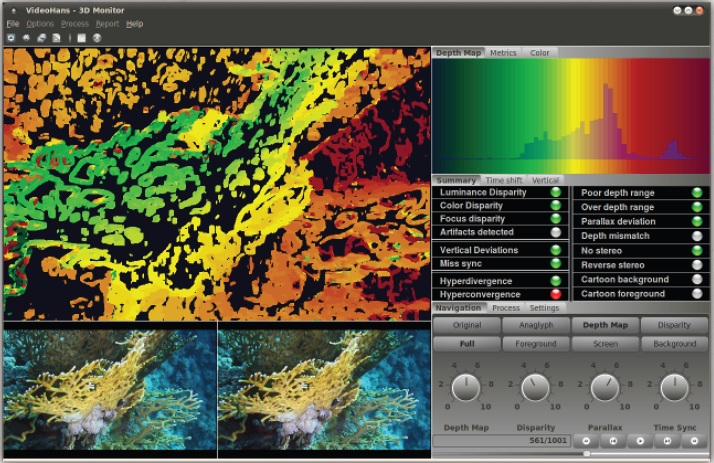Open the Process tab beside Navigation
714x463 pixels.
[506, 308]
